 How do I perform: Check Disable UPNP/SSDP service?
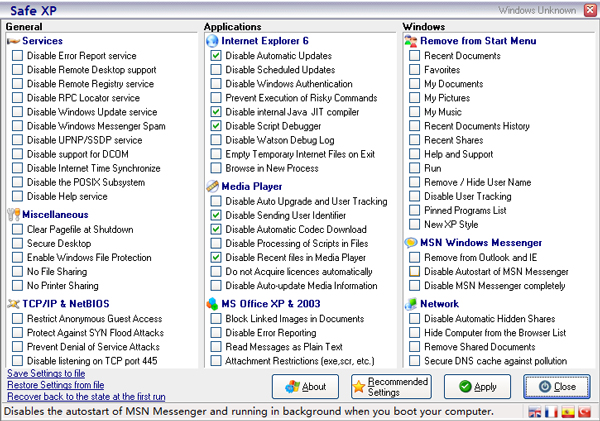point(17,140)
